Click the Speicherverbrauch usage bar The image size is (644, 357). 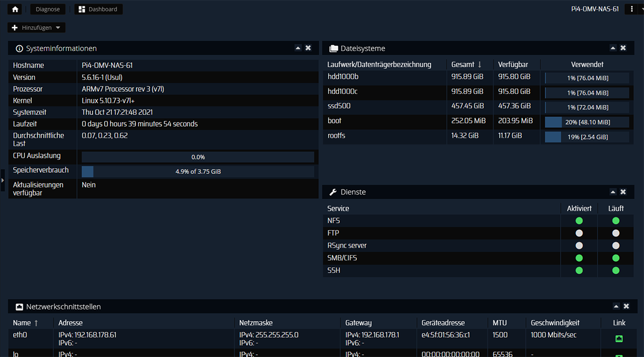(197, 172)
